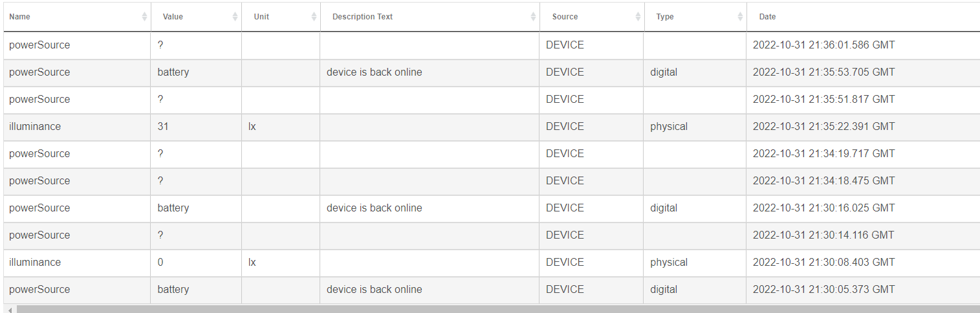The image size is (980, 313).
Task: Click the Description Text header label
Action: (x=362, y=17)
